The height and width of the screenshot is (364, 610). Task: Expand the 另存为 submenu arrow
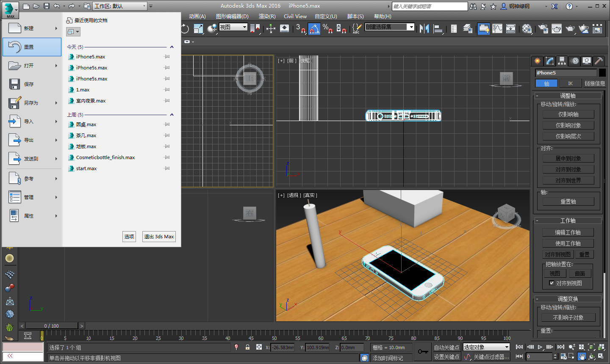[x=56, y=103]
